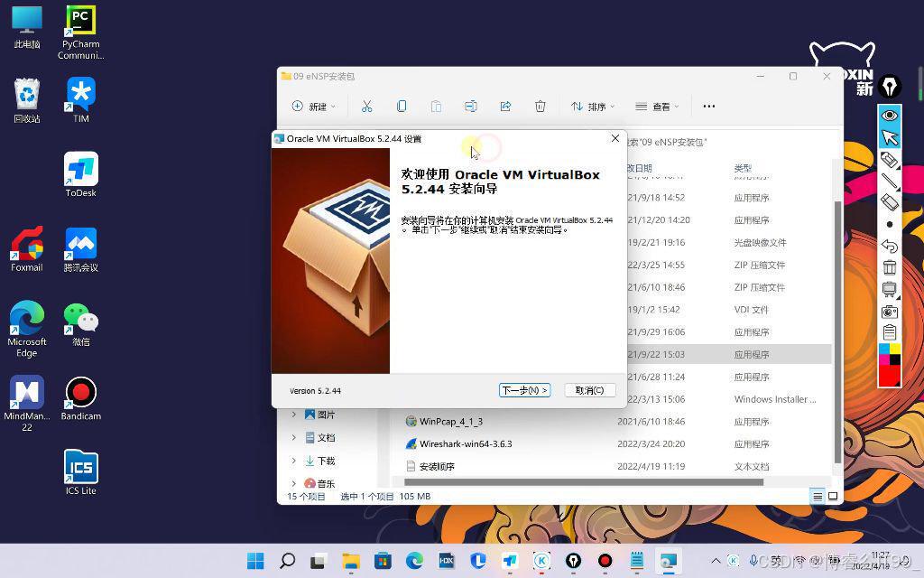Open the ICS Lite desktop icon
The height and width of the screenshot is (578, 924).
coord(80,472)
